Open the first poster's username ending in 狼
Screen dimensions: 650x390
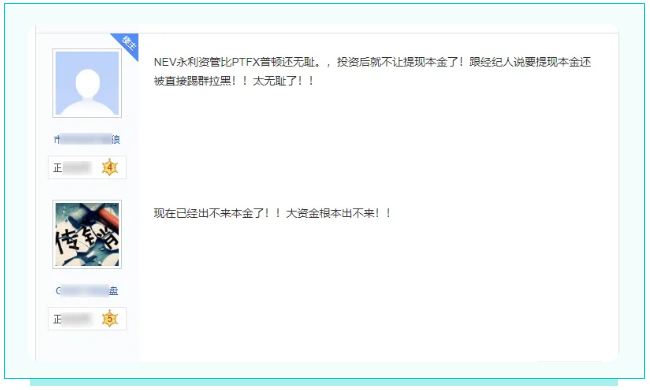coord(87,139)
